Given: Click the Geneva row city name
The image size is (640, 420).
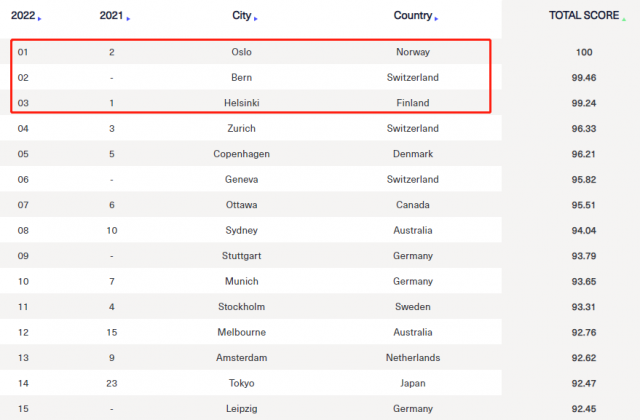Looking at the screenshot, I should 242,180.
